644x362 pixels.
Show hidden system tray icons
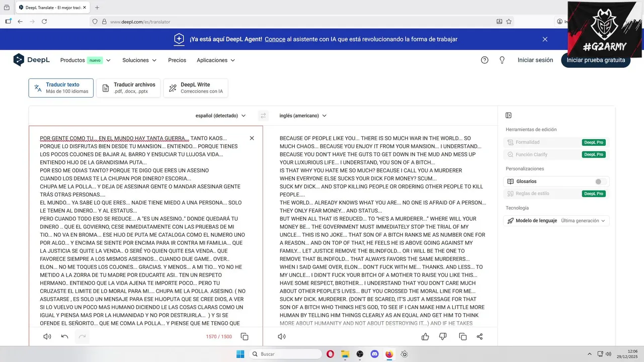(589, 354)
